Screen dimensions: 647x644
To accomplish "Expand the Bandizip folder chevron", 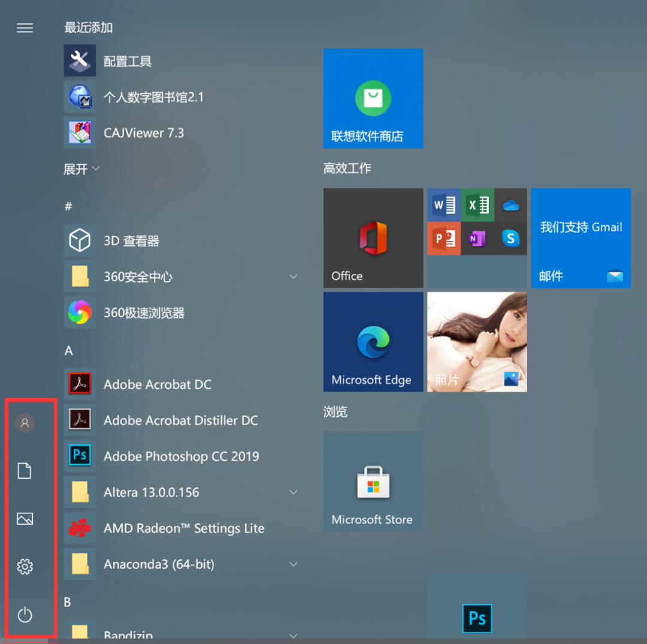I will 294,636.
